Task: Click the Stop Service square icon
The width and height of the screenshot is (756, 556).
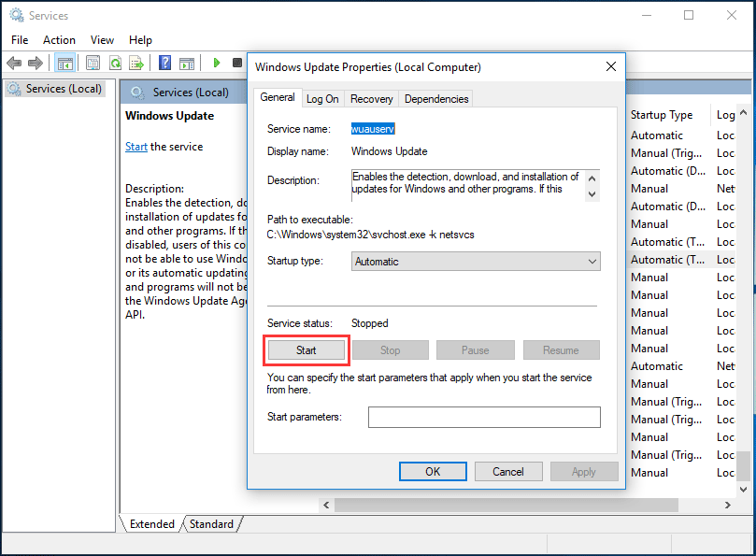Action: (236, 63)
